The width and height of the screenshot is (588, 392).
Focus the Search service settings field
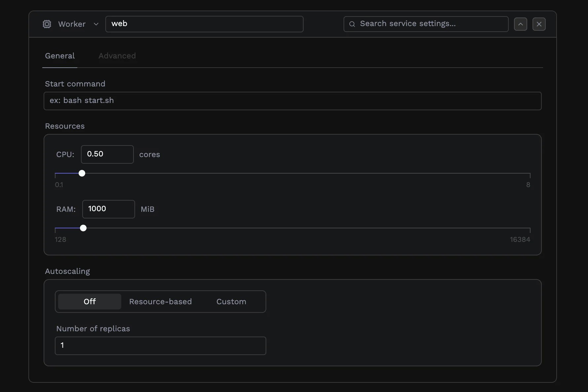(x=425, y=24)
